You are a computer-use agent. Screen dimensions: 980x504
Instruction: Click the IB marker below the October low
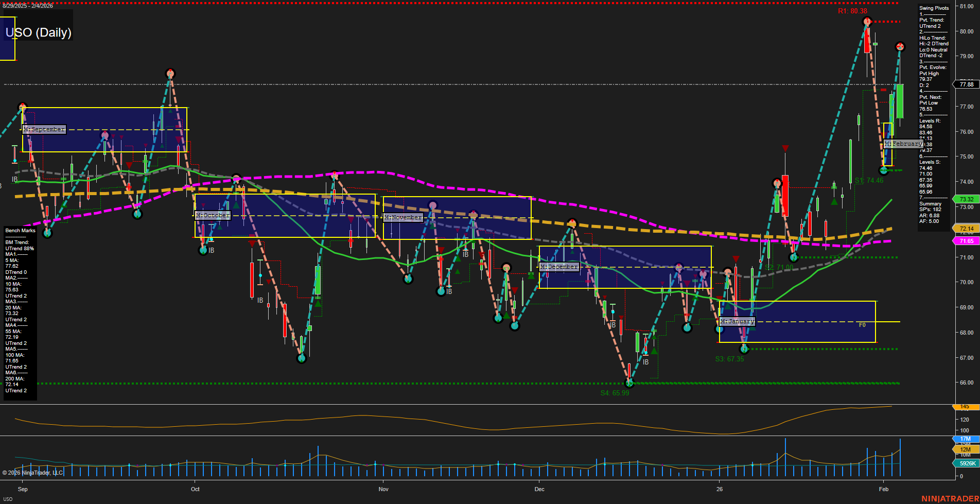pos(211,251)
